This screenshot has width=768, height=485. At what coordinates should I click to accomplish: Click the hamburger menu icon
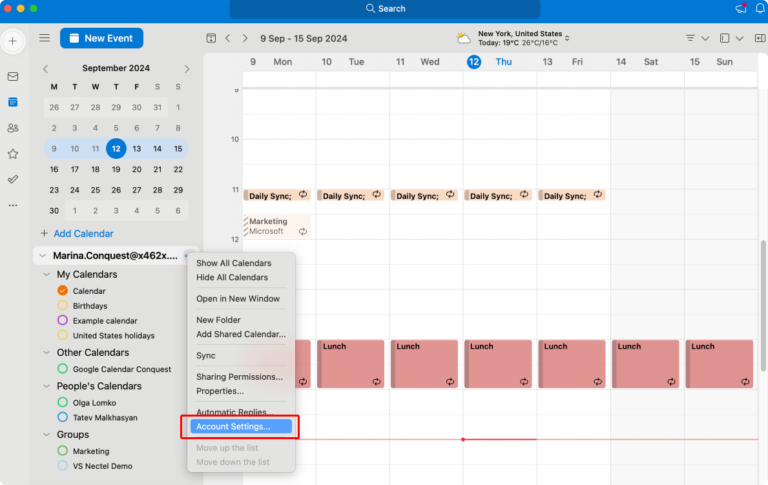(44, 38)
